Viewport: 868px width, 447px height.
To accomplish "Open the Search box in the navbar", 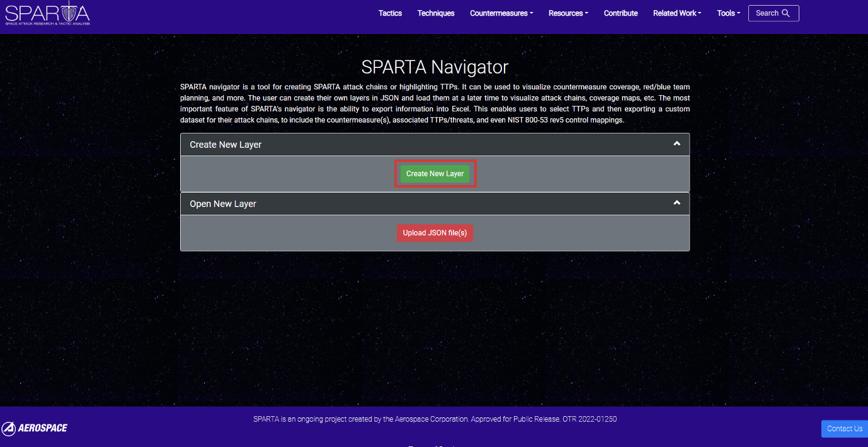I will point(774,13).
